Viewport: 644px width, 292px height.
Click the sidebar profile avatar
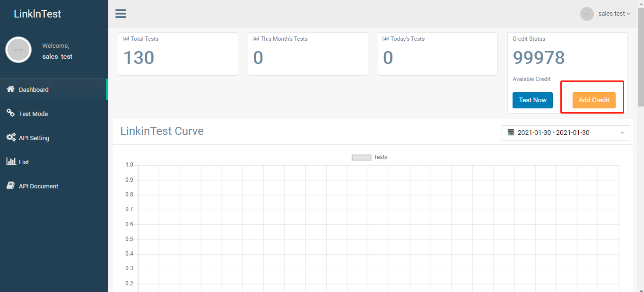(x=18, y=50)
